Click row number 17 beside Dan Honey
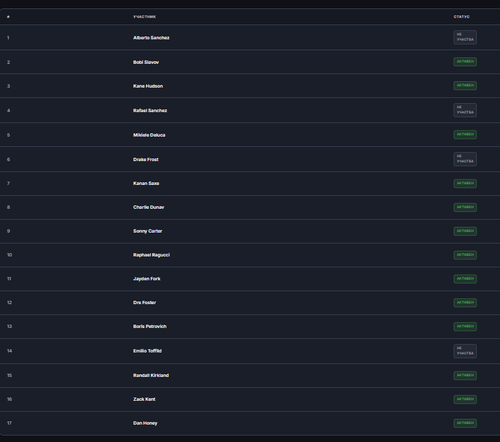Viewport: 500px width, 442px height. click(x=9, y=423)
